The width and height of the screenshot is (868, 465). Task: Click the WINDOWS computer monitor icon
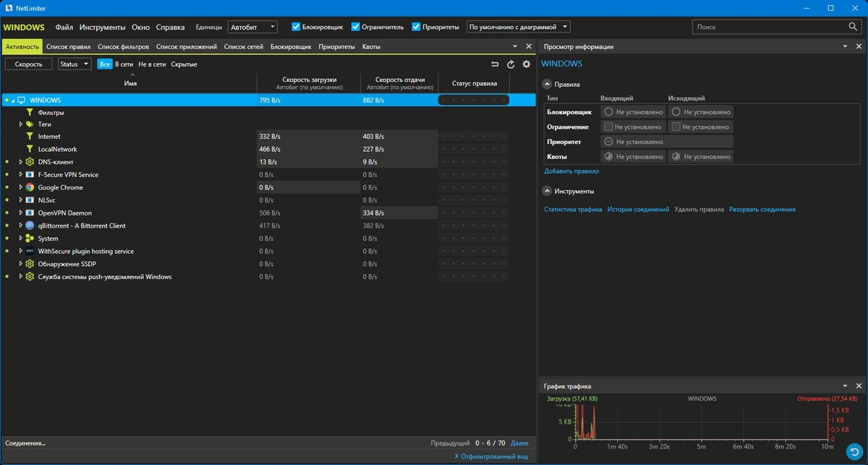coord(22,101)
